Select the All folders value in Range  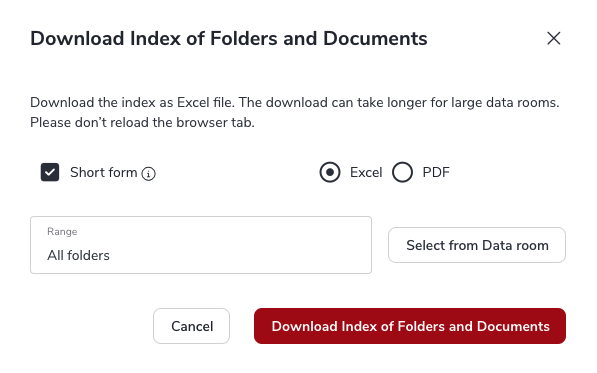78,255
